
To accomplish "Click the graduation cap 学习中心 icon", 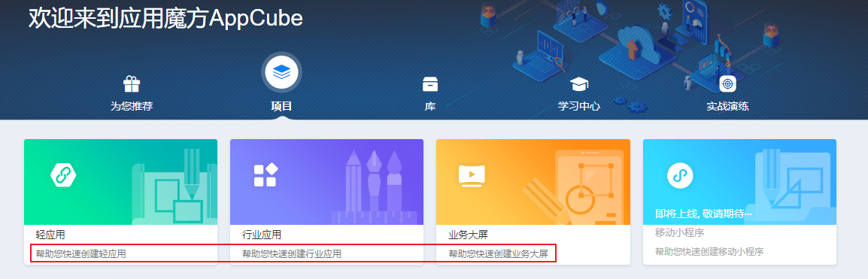I will tap(579, 84).
